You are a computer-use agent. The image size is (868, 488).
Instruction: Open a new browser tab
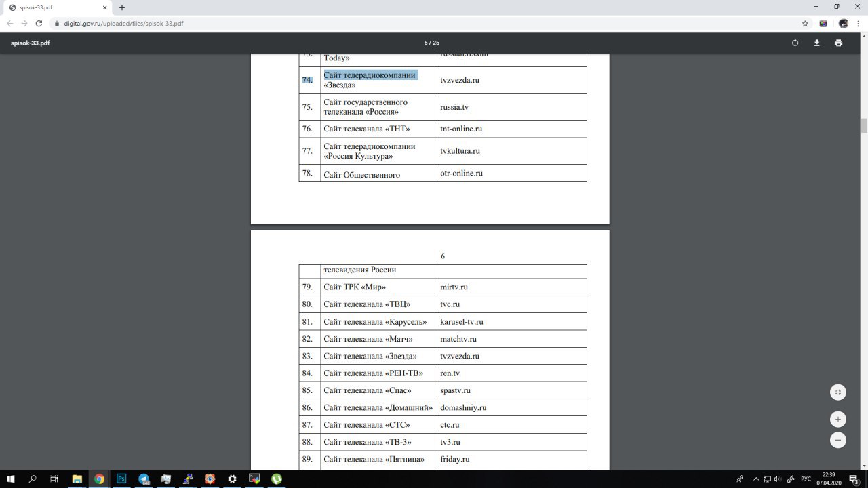pyautogui.click(x=122, y=7)
